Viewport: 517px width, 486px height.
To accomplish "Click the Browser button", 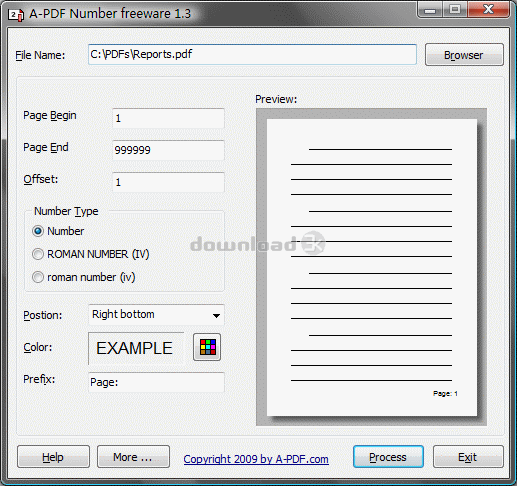I will click(464, 55).
